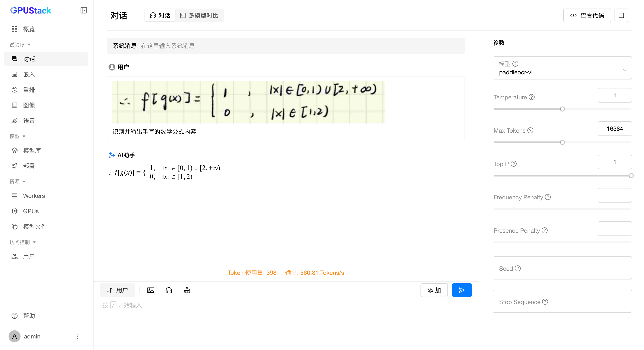Image resolution: width=644 pixels, height=350 pixels.
Task: Click the 查看代码 button
Action: (587, 15)
